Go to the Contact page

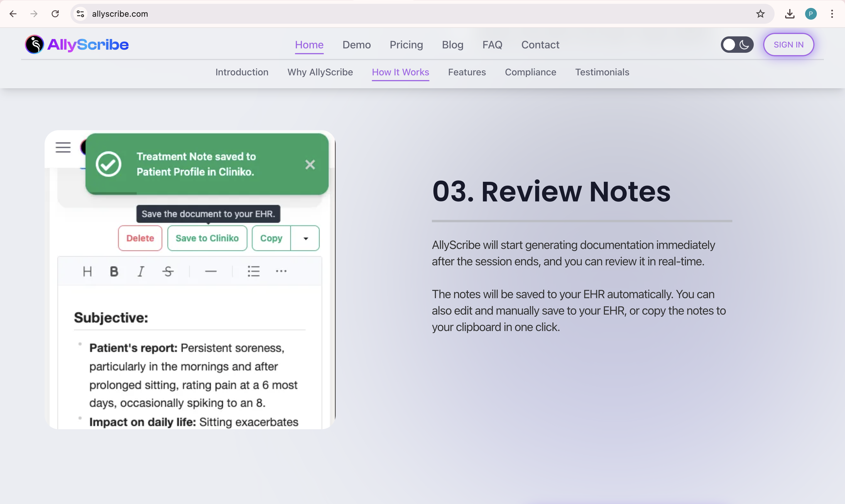(540, 45)
